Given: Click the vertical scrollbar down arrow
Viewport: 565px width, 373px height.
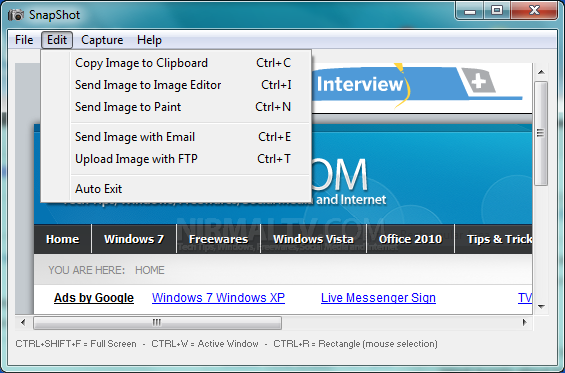Looking at the screenshot, I should click(541, 307).
